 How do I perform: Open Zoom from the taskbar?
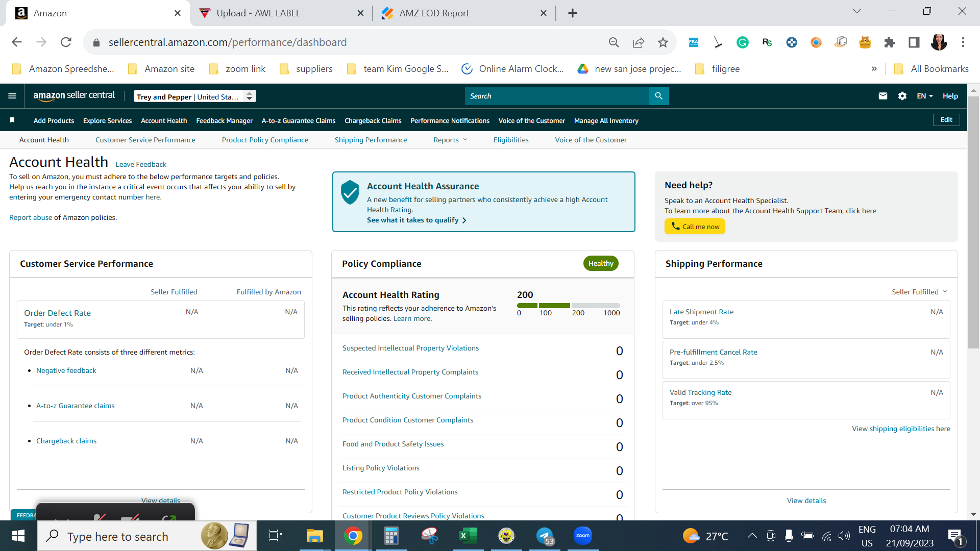pos(583,536)
